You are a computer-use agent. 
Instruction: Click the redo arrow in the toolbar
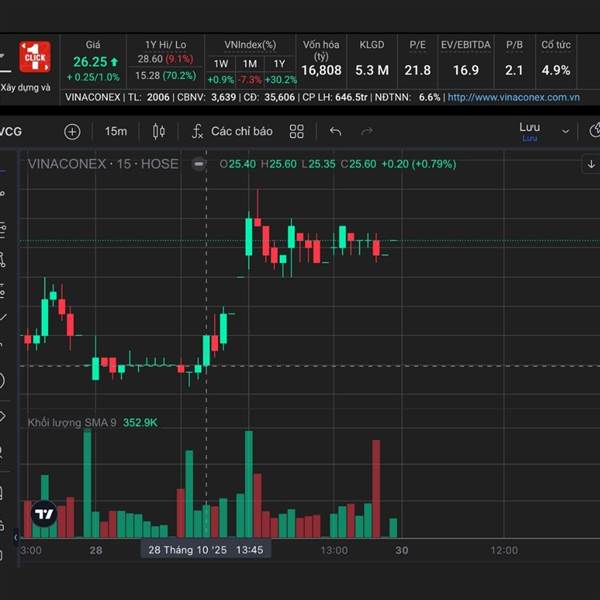click(367, 131)
